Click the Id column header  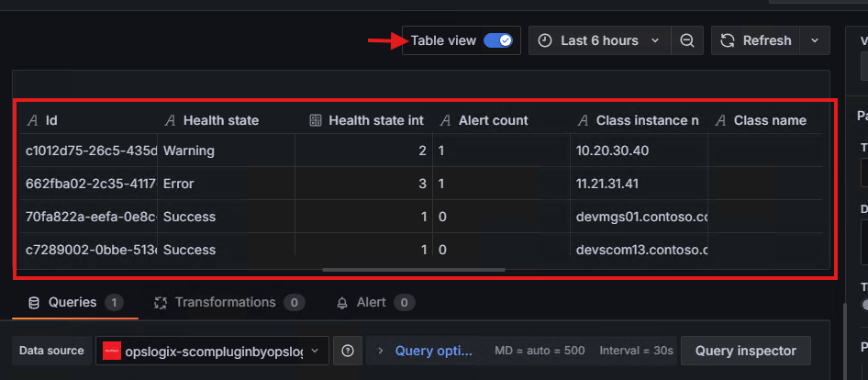click(52, 120)
